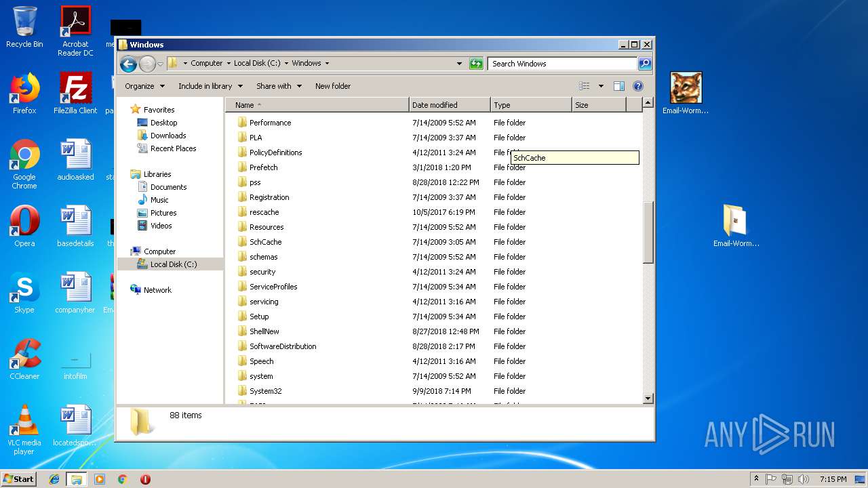Sort by Date modified column
The width and height of the screenshot is (868, 488).
450,105
